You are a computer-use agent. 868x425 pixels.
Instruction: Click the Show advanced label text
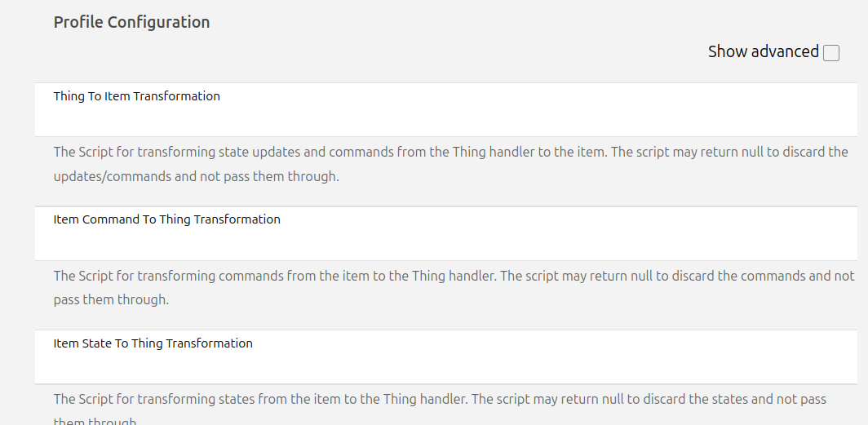pyautogui.click(x=763, y=51)
